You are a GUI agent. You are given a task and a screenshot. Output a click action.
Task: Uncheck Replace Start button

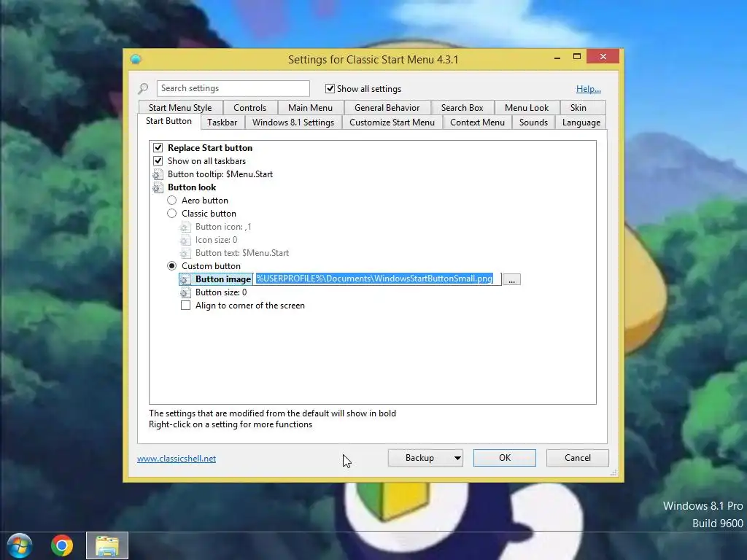click(158, 147)
